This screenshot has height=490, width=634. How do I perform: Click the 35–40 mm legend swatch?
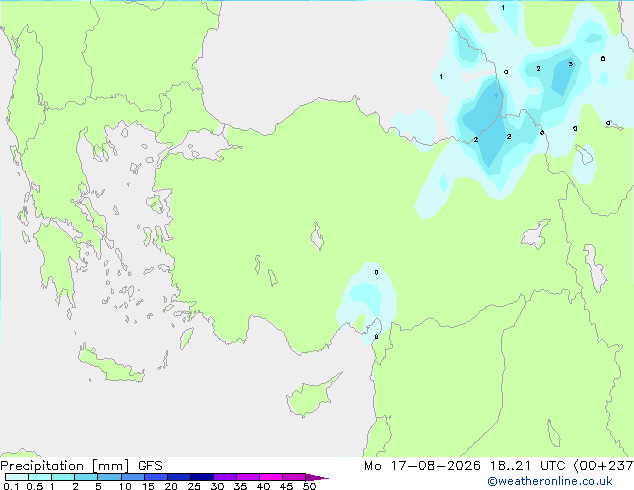pyautogui.click(x=247, y=477)
